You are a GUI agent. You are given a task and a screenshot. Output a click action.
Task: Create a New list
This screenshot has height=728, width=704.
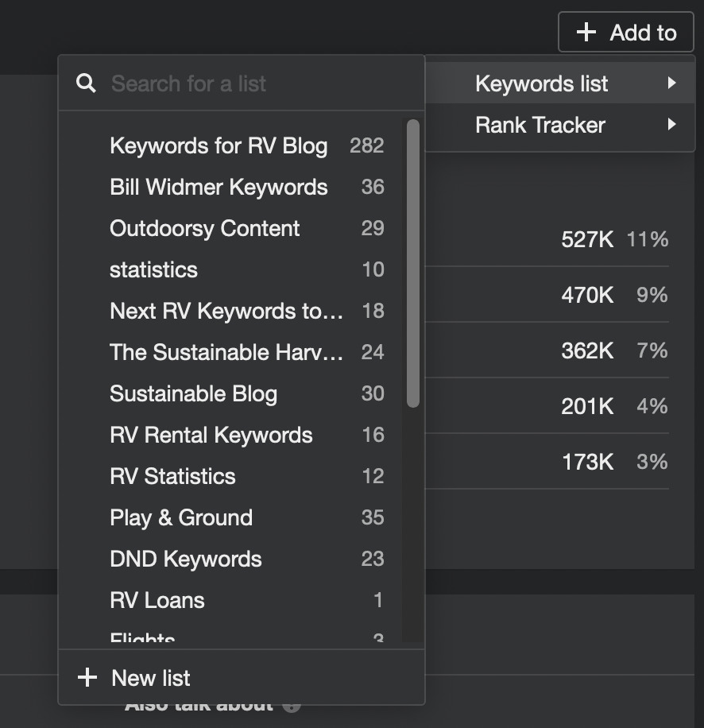pyautogui.click(x=151, y=677)
